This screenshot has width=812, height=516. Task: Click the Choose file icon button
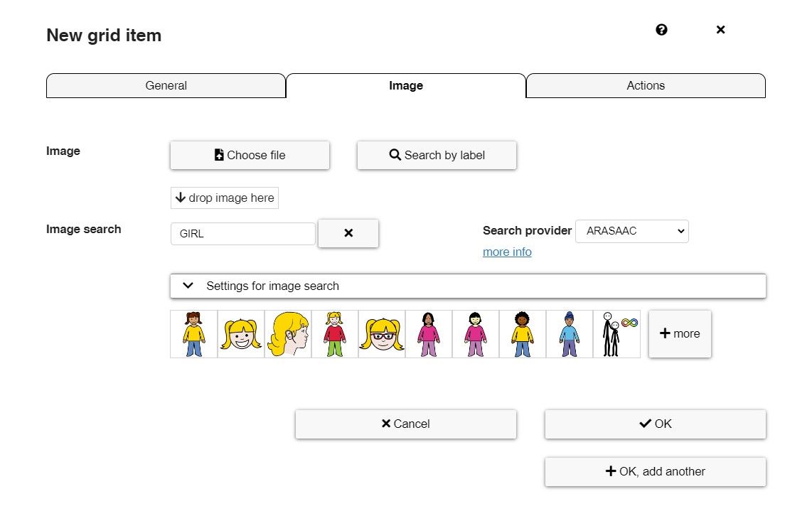(x=220, y=155)
